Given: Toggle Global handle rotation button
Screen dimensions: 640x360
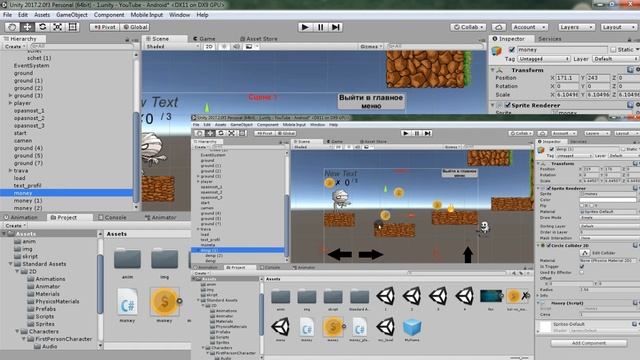Looking at the screenshot, I should (x=135, y=27).
